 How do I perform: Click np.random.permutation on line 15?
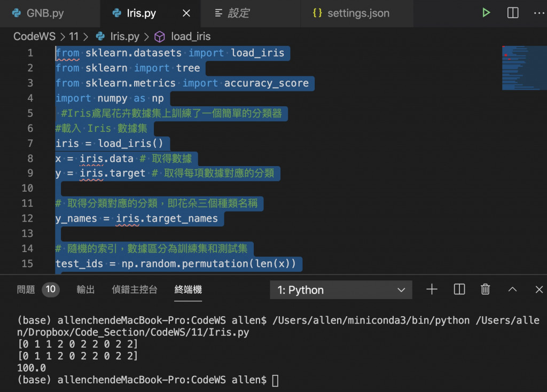(185, 264)
